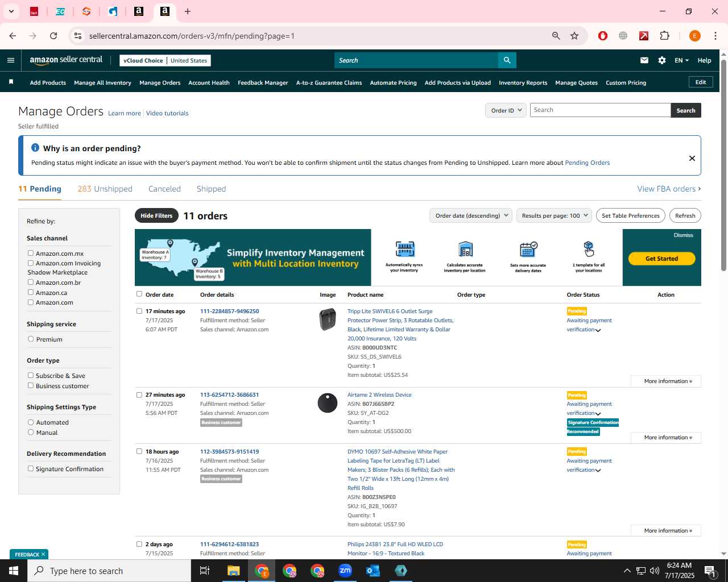Select the Manual shipping settings radio
Screen dimensions: 728x582
pos(31,433)
